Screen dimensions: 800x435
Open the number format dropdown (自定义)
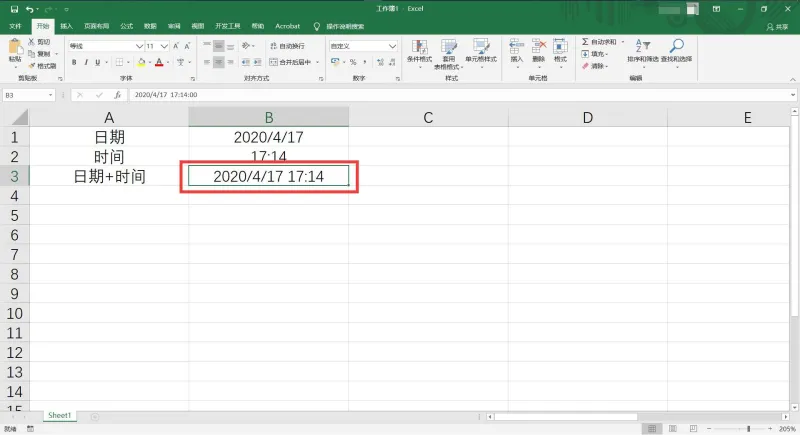(x=392, y=46)
